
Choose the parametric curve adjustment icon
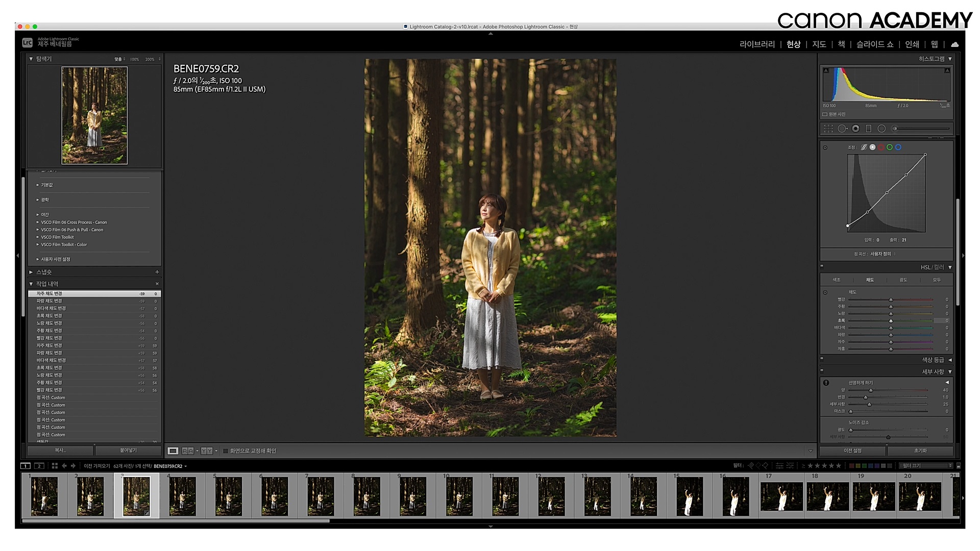point(864,147)
